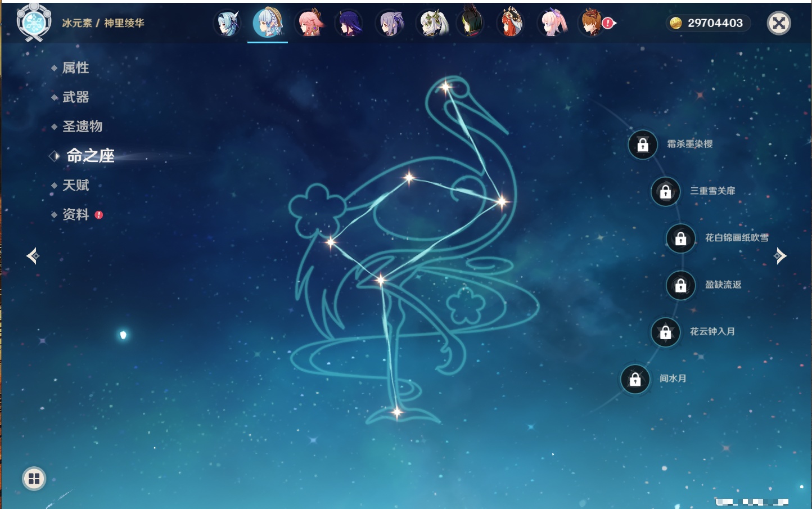Open the 属性 attributes menu

coord(75,68)
